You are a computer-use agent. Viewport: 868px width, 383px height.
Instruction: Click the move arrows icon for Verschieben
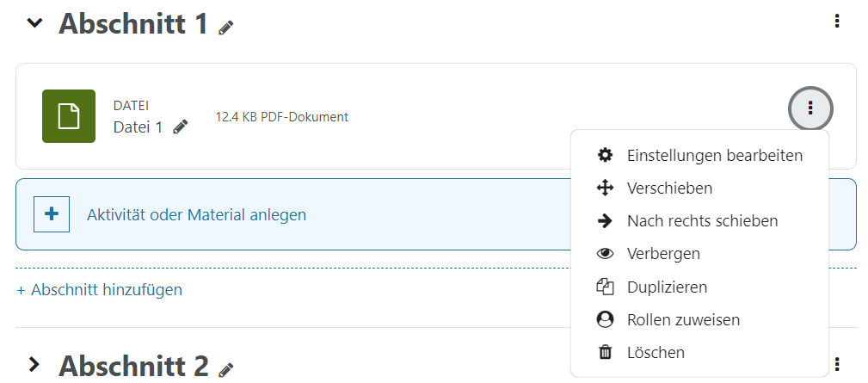606,188
